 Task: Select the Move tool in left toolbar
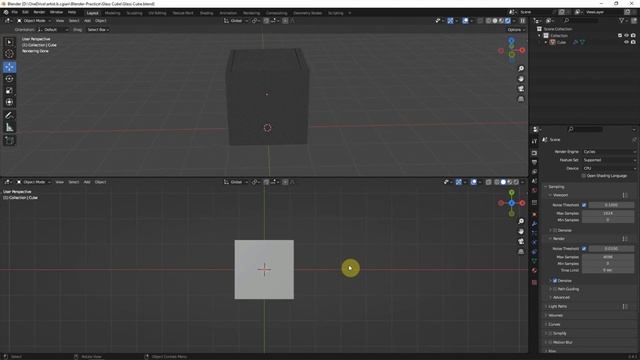(9, 67)
